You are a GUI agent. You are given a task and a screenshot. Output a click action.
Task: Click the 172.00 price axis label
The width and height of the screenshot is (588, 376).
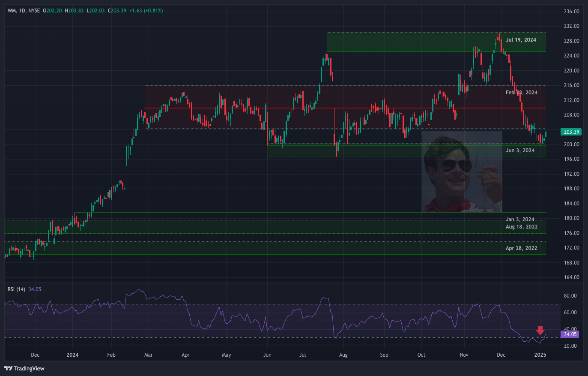(571, 248)
